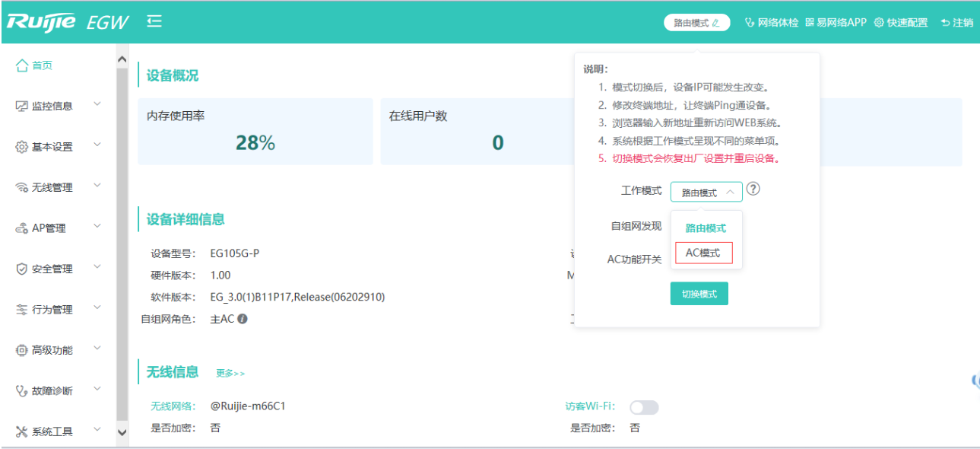Image resolution: width=980 pixels, height=449 pixels.
Task: Click the monitoring info monitor icon
Action: tap(22, 107)
